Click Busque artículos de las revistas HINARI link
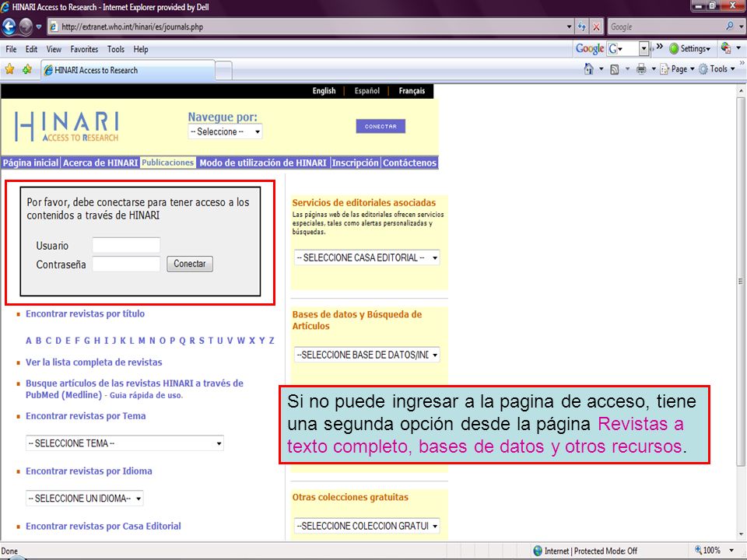The width and height of the screenshot is (747, 560). click(135, 389)
